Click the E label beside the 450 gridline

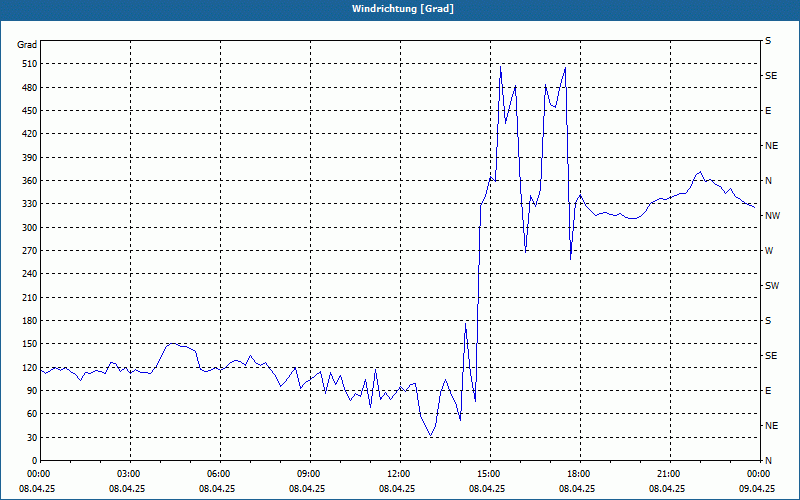(768, 111)
